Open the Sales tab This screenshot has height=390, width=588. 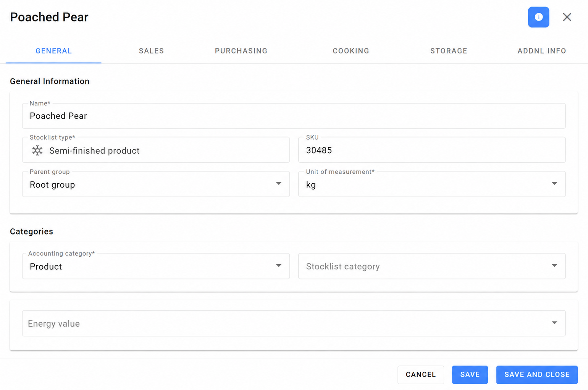coord(151,51)
